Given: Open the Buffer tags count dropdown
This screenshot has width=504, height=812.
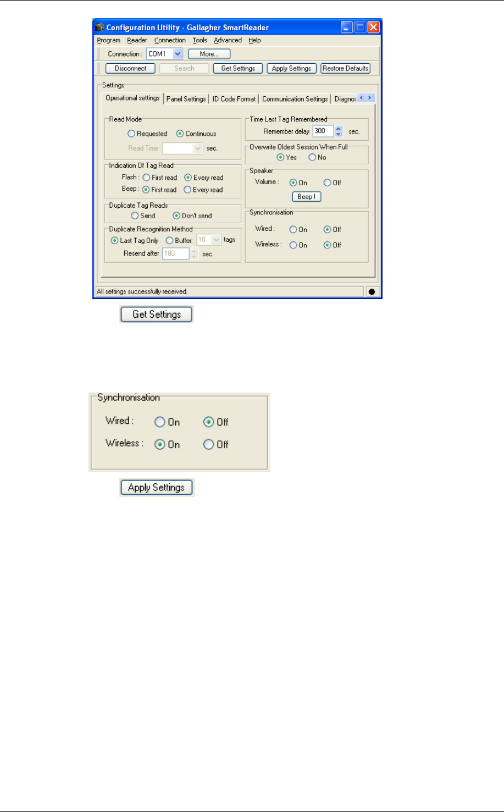Looking at the screenshot, I should coord(217,240).
